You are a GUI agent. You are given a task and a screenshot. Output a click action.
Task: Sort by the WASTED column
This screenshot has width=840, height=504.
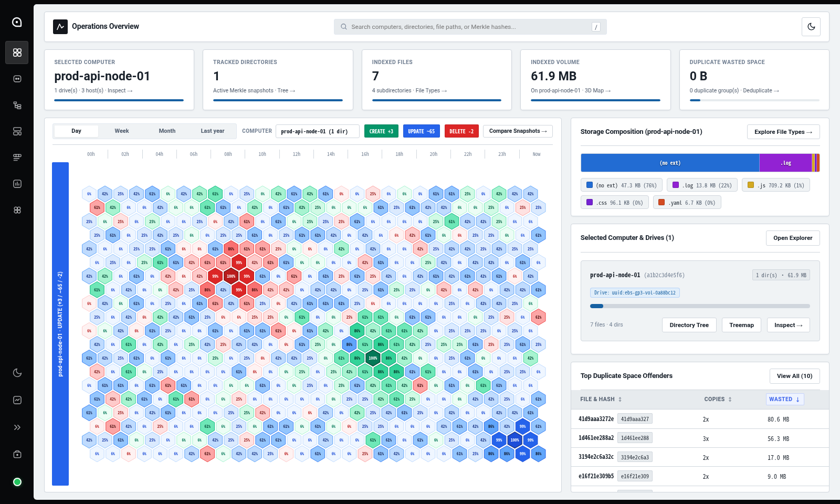784,399
